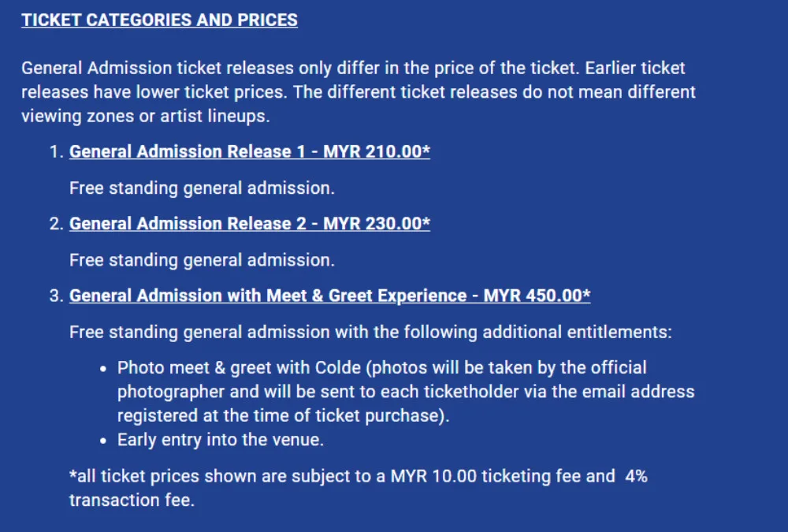Click the "TICKET CATEGORIES AND PRICES" heading

[159, 20]
